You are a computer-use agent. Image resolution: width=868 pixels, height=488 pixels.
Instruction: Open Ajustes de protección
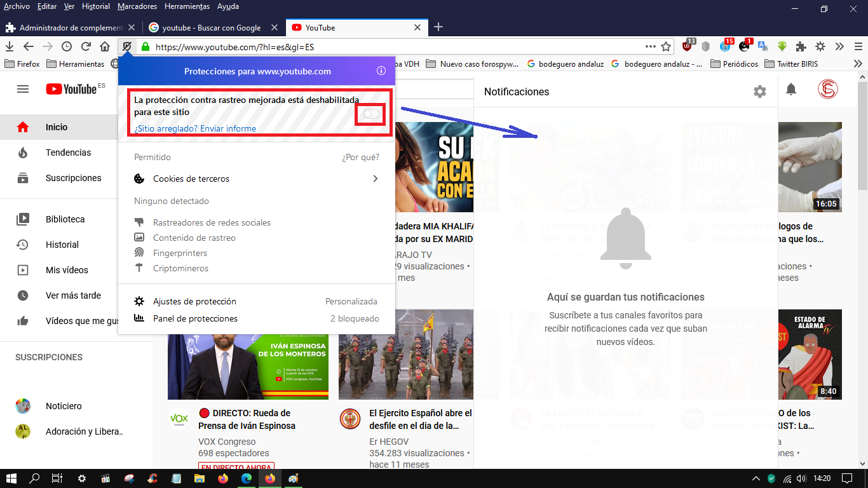194,301
